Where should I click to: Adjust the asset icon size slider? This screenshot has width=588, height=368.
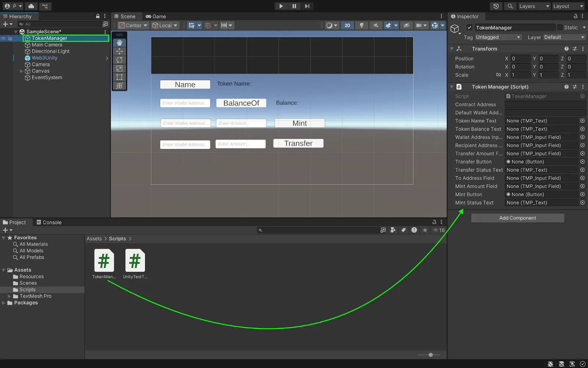tap(430, 355)
